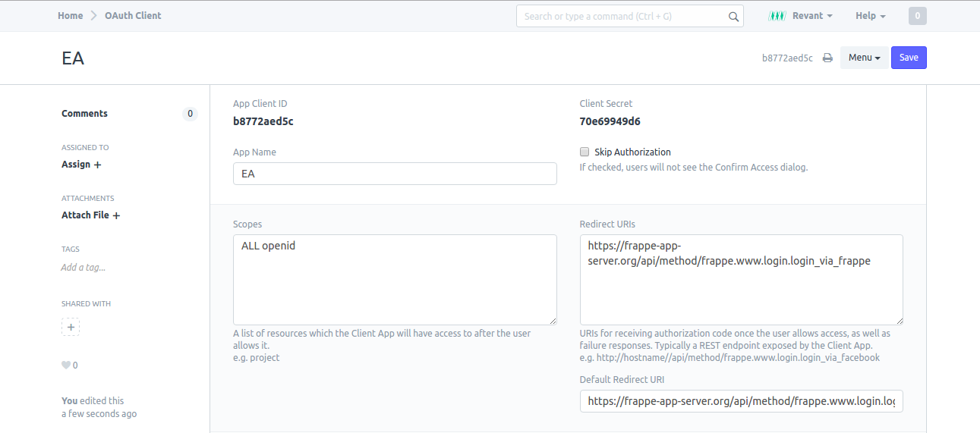This screenshot has width=980, height=433.
Task: Click the Revant user avatar icon
Action: pos(777,16)
